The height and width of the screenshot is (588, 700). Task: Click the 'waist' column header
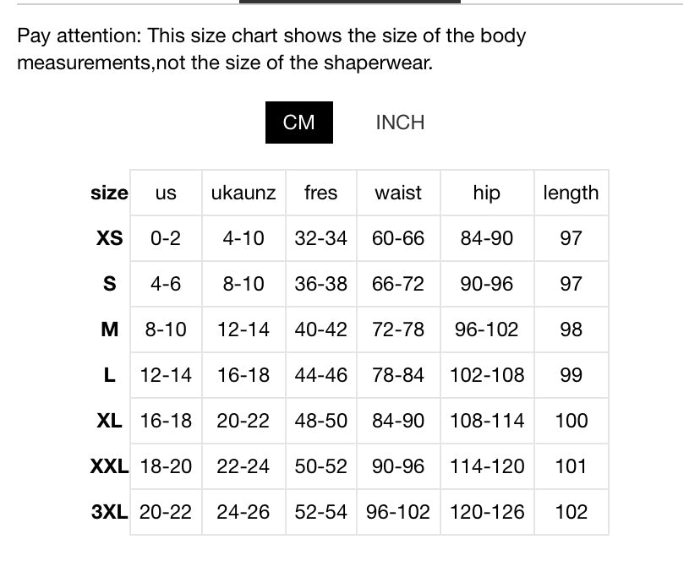click(x=398, y=193)
